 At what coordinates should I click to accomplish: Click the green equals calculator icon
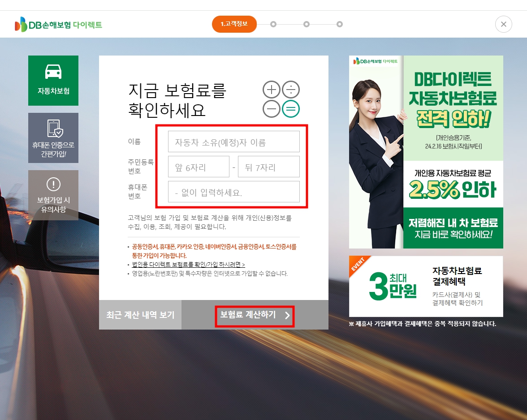tap(291, 109)
